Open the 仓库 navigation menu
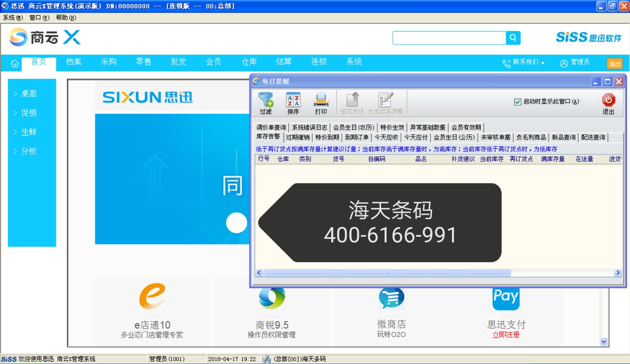 (x=249, y=62)
